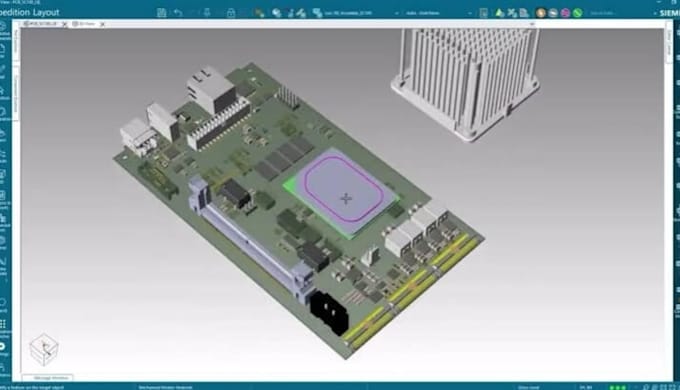Click the white ring icon in left sidebar
This screenshot has height=390, width=680.
(x=3, y=346)
